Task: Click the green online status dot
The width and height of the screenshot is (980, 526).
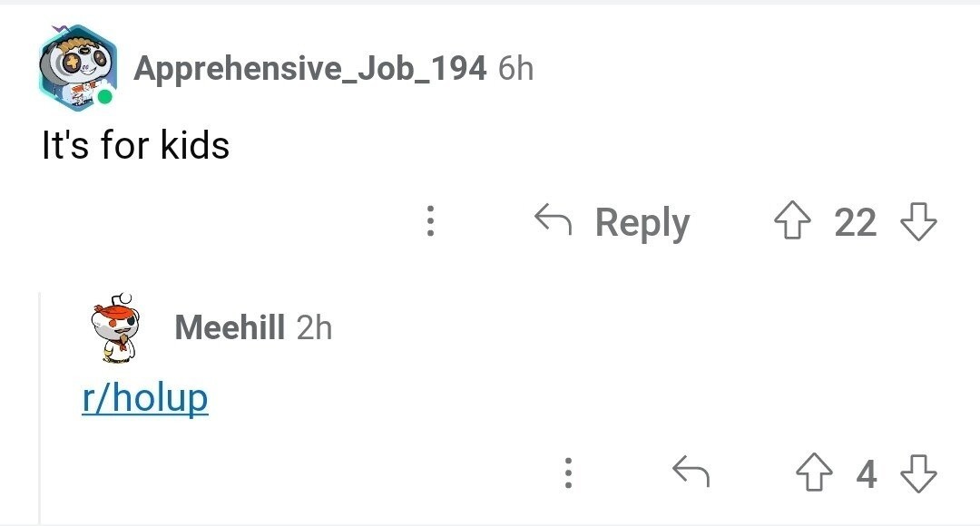Action: (x=106, y=97)
